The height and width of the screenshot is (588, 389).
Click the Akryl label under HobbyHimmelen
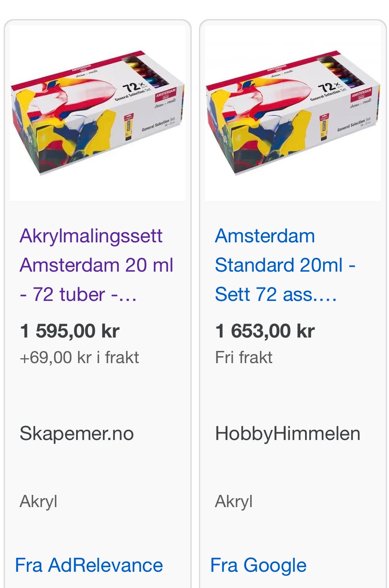coord(234,501)
